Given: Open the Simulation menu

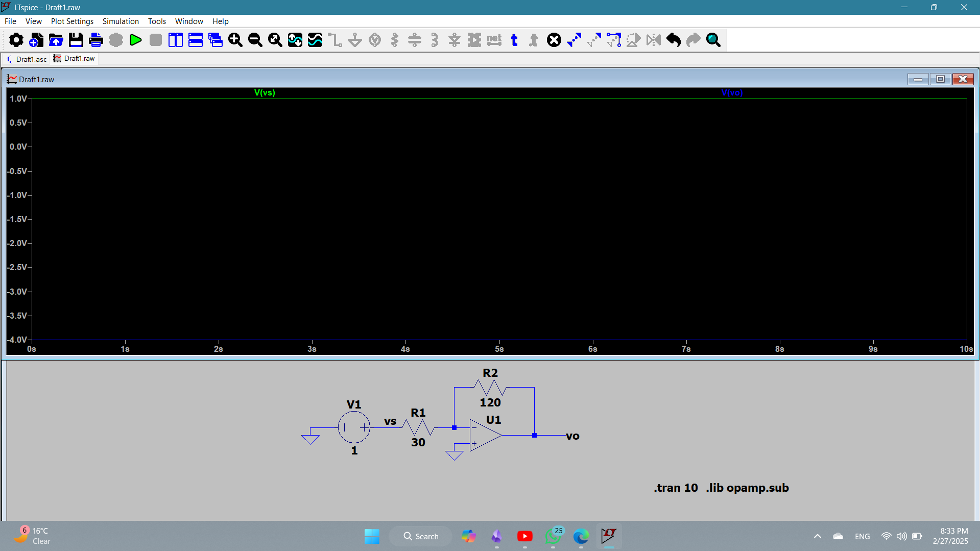Looking at the screenshot, I should coord(121,21).
